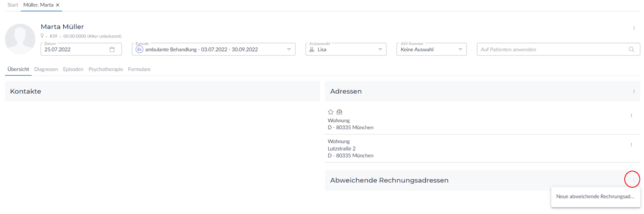Viewport: 644px width, 214px height.
Task: Close the Müller, Marta tab
Action: point(58,5)
